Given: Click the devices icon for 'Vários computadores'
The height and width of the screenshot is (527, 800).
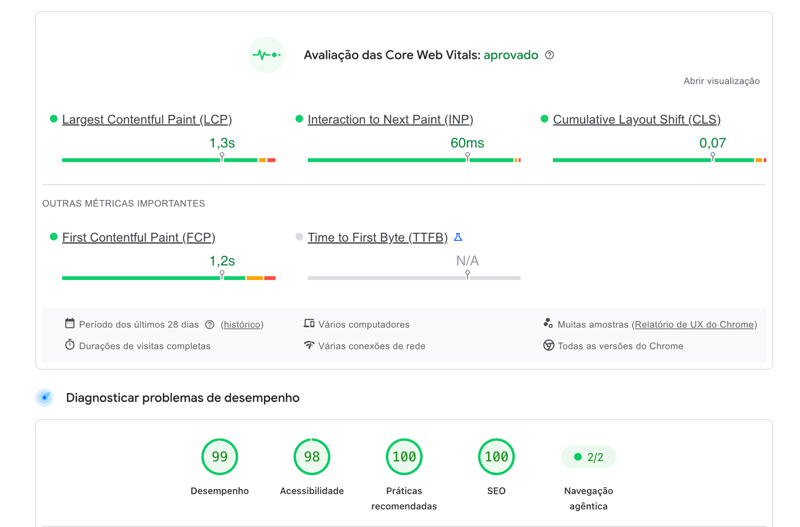Looking at the screenshot, I should click(309, 323).
